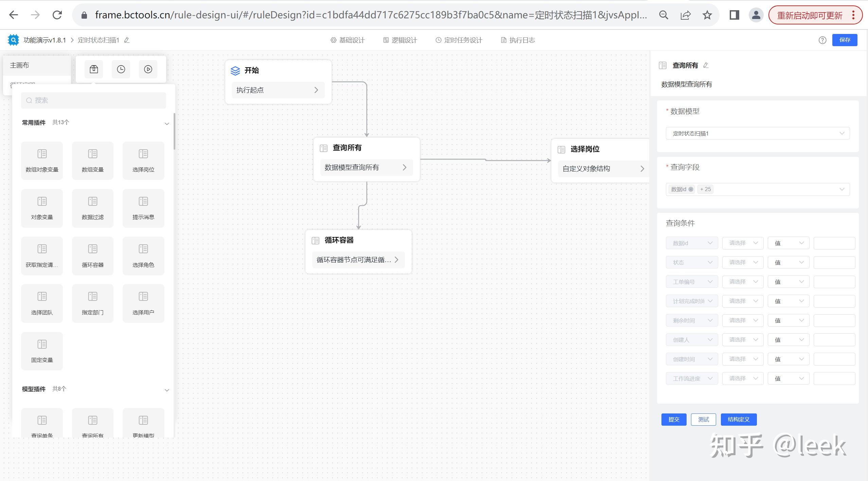The width and height of the screenshot is (868, 481).
Task: Click the browser bookmark star icon
Action: (x=707, y=15)
